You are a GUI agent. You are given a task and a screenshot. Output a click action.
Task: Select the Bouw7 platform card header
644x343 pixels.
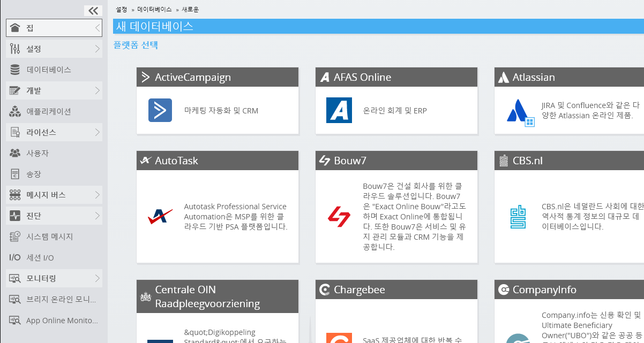point(396,161)
